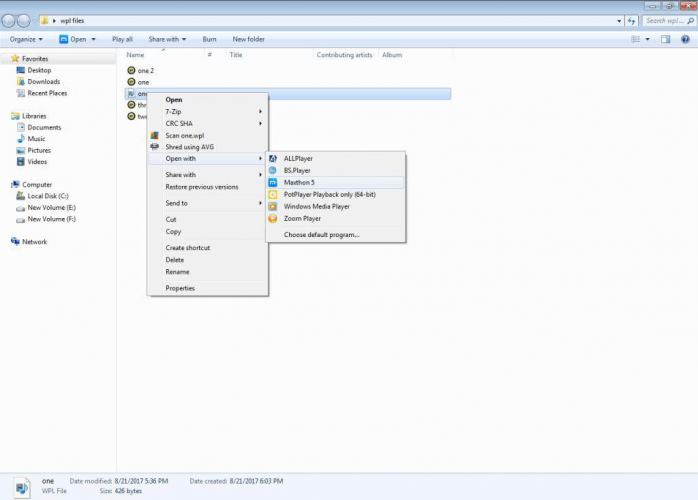Click the address bar path 'wpl files'
The height and width of the screenshot is (500, 698).
[72, 21]
